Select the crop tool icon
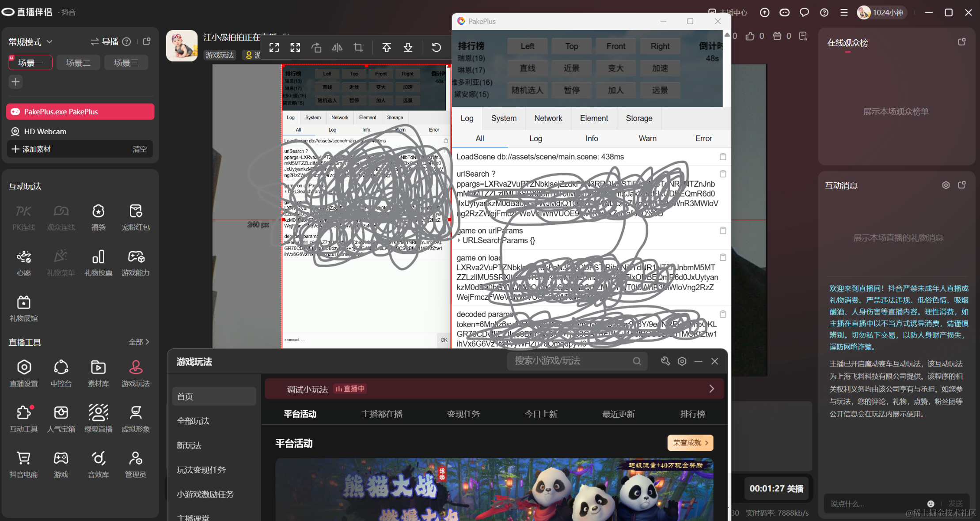Image resolution: width=980 pixels, height=521 pixels. point(358,48)
